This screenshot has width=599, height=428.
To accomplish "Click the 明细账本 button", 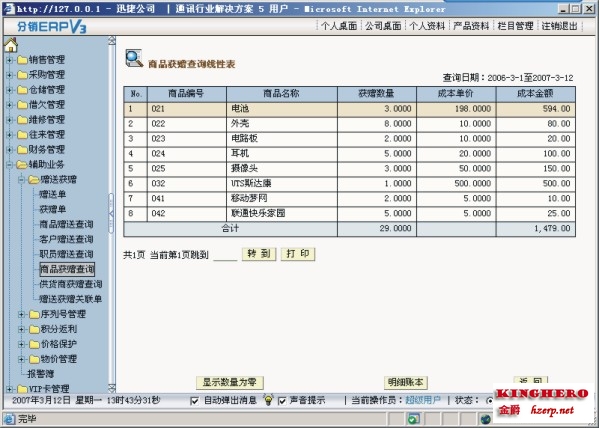I will point(405,382).
